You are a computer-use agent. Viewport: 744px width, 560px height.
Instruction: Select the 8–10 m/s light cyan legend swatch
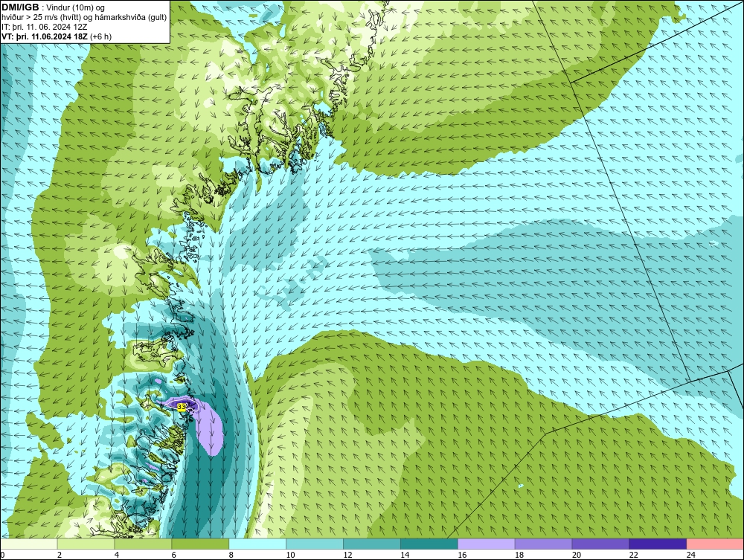257,544
